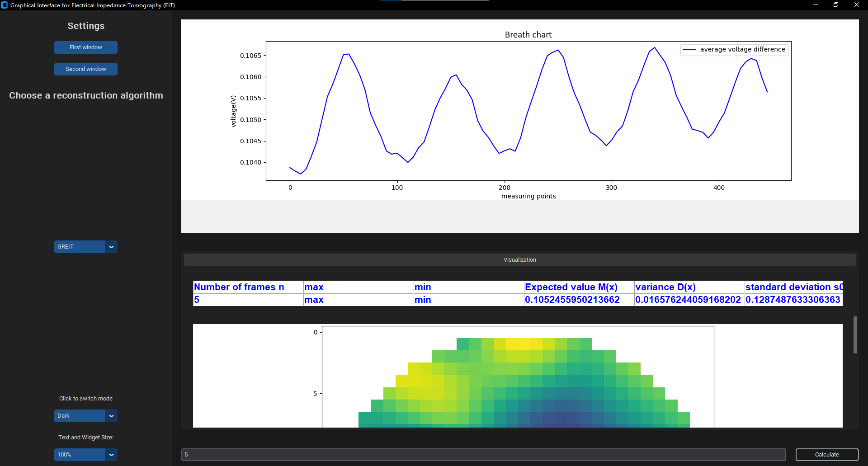Click the input field containing the value 5

[x=483, y=454]
